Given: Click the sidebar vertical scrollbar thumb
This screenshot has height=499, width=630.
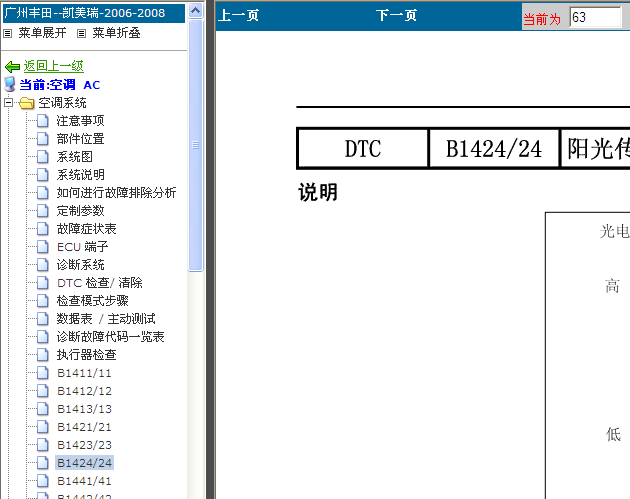Looking at the screenshot, I should pyautogui.click(x=195, y=145).
